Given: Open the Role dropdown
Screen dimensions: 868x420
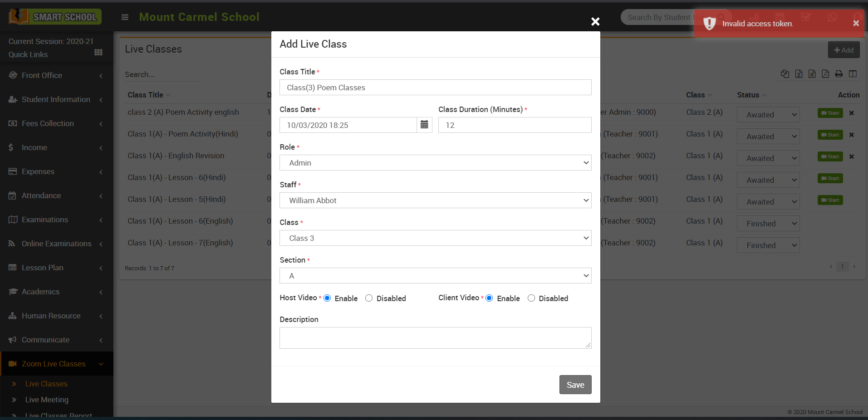Looking at the screenshot, I should pos(435,163).
